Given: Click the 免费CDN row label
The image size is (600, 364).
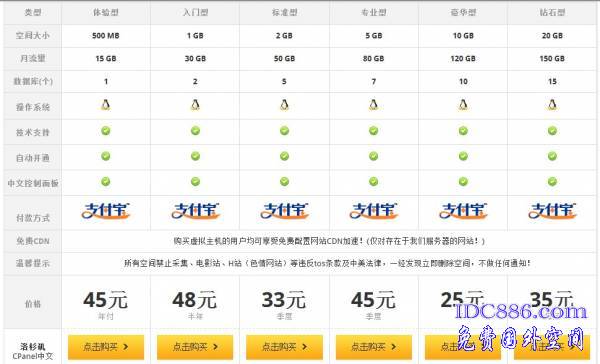Looking at the screenshot, I should (33, 241).
